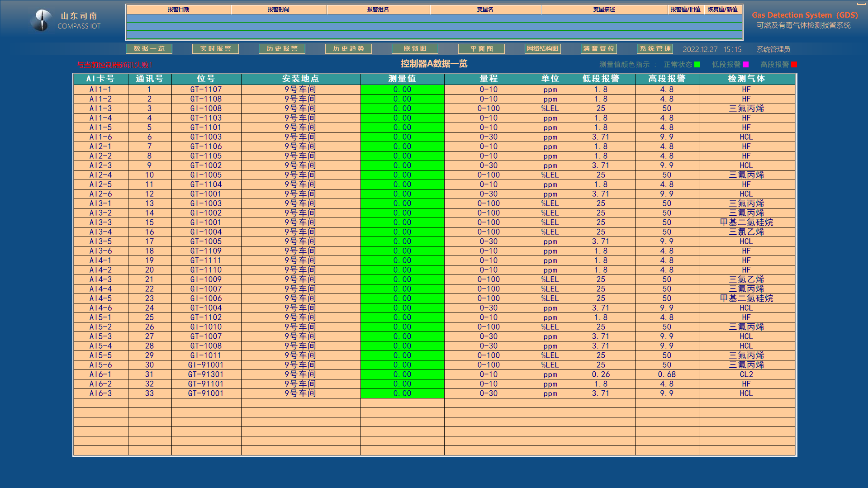The width and height of the screenshot is (868, 488).
Task: Click the magenta low-alarm color indicator
Action: pyautogui.click(x=745, y=65)
